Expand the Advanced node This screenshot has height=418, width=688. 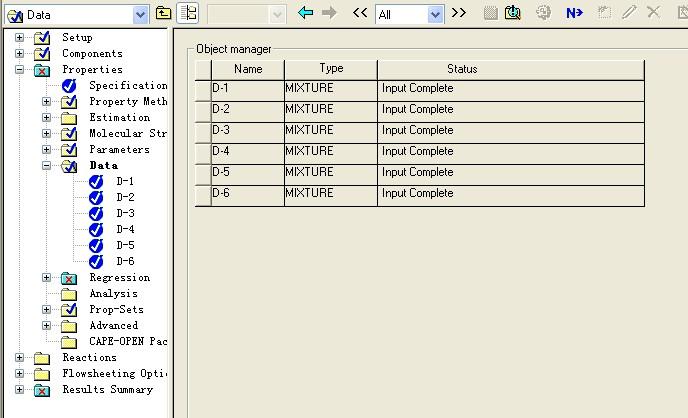(x=47, y=325)
